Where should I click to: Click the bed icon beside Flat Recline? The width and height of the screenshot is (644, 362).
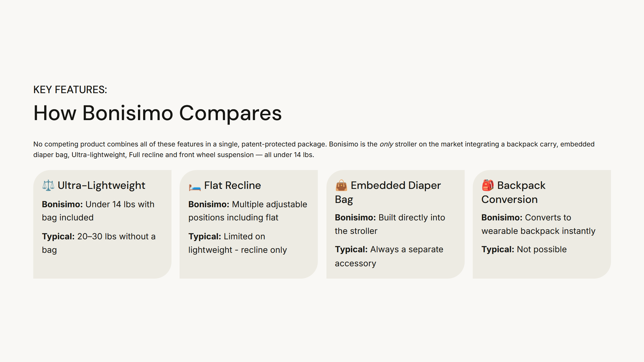coord(194,187)
